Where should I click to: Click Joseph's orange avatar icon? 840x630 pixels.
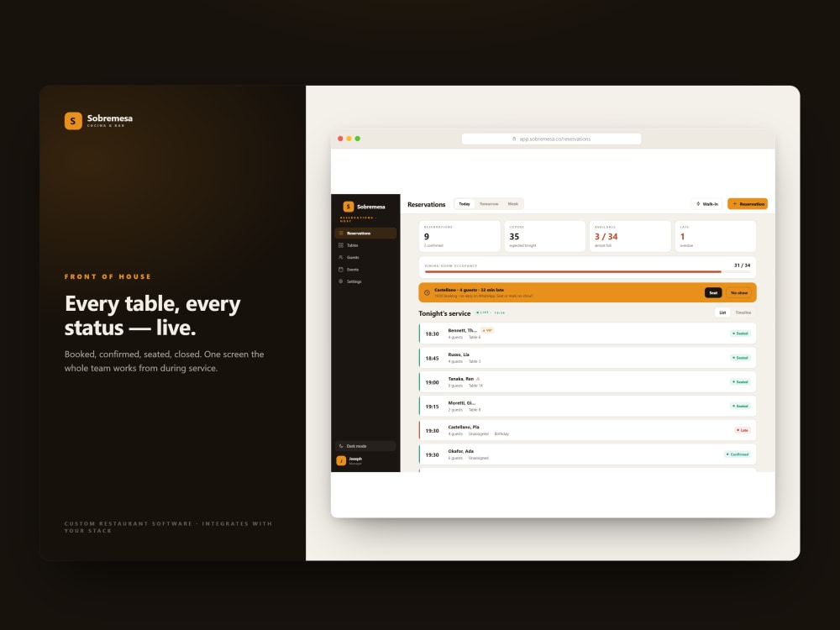tap(341, 460)
